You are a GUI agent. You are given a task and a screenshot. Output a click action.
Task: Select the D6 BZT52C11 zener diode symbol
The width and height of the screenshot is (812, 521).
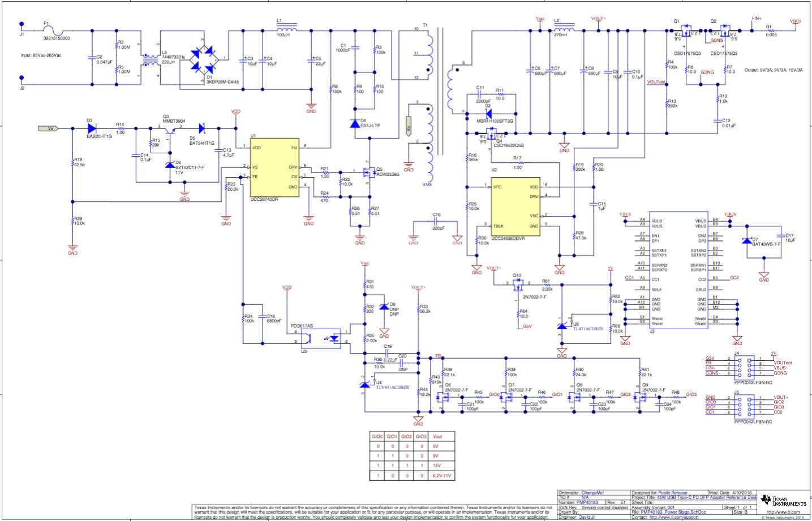click(170, 165)
